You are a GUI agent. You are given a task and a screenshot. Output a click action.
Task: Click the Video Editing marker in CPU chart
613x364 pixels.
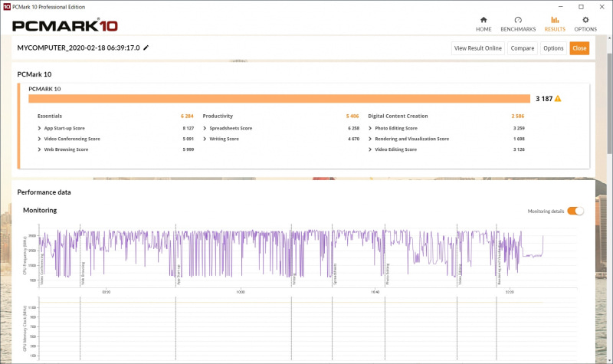point(461,274)
